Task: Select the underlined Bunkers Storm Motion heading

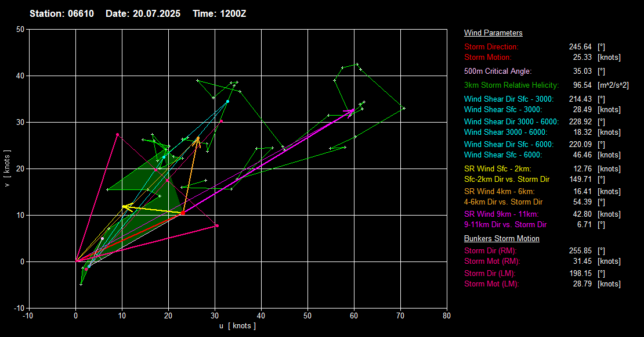Action: coord(501,239)
